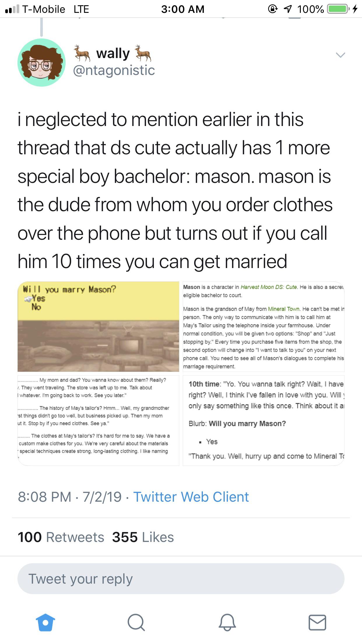Open the @ntagonistic handle
The image size is (362, 644).
[114, 70]
